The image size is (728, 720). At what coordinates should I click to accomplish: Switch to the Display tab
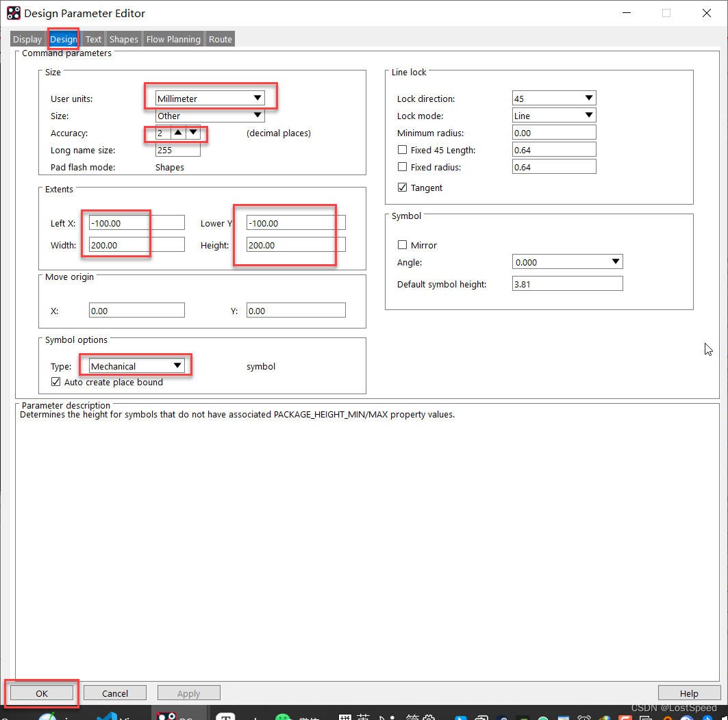point(27,39)
